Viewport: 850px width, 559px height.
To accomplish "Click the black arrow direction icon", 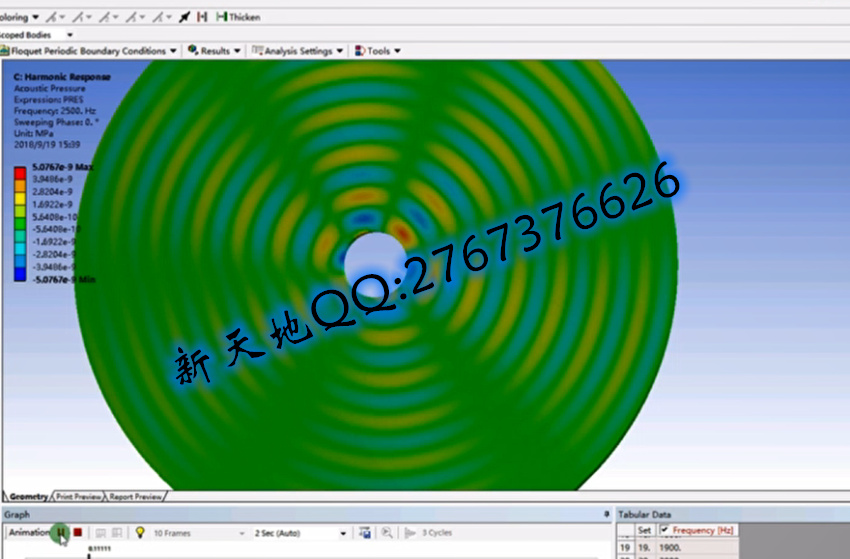I will point(184,17).
